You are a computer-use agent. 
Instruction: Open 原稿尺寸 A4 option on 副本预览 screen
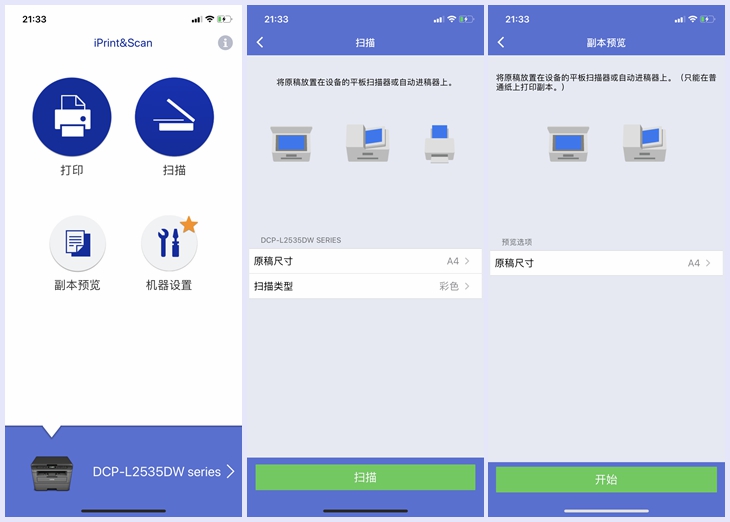(606, 263)
